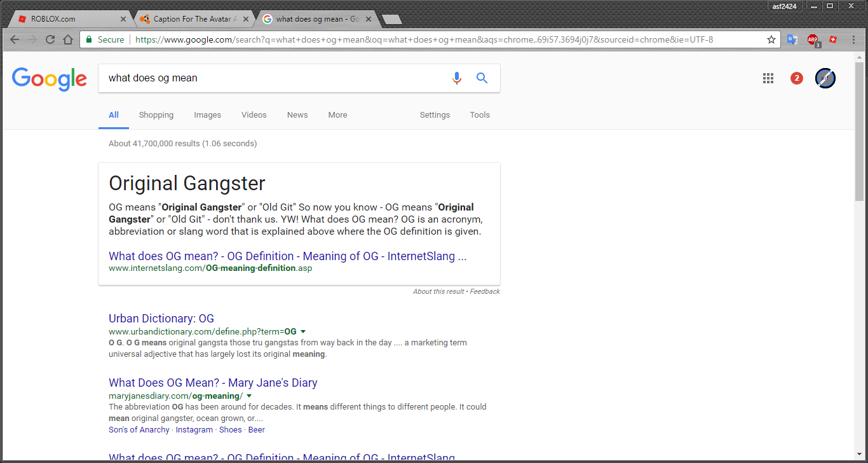
Task: Click the maryjanesdiary.com/og-meaning/ URL text
Action: click(175, 396)
